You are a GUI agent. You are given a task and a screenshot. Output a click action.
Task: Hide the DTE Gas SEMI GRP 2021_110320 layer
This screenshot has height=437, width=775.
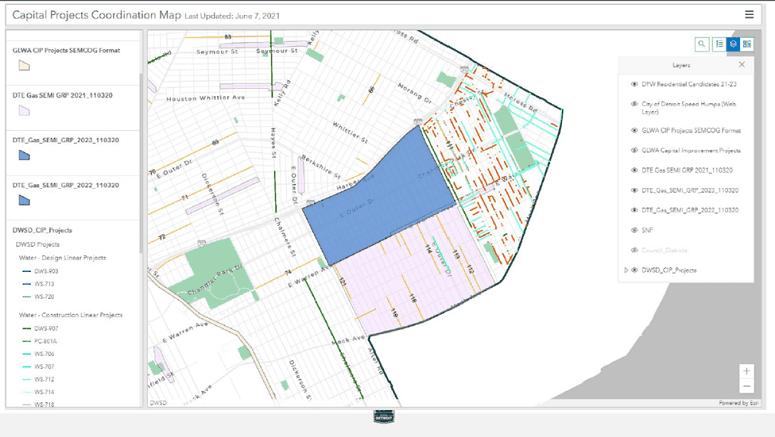[x=634, y=170]
